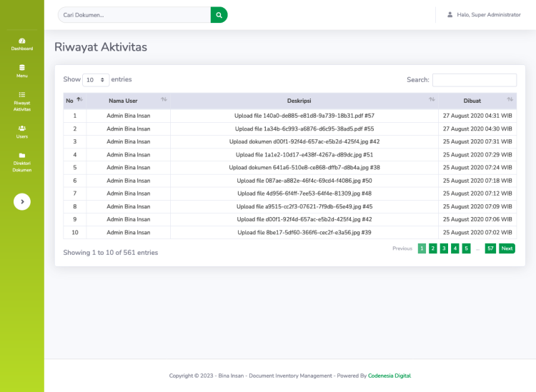
Task: Open the Show entries count dropdown
Action: pos(96,80)
